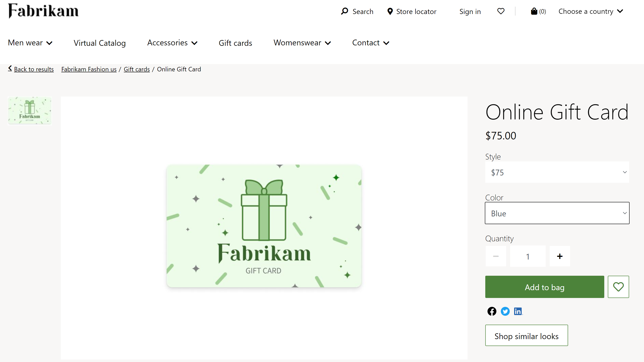Click the quantity increase plus button
The image size is (644, 362).
pyautogui.click(x=559, y=256)
